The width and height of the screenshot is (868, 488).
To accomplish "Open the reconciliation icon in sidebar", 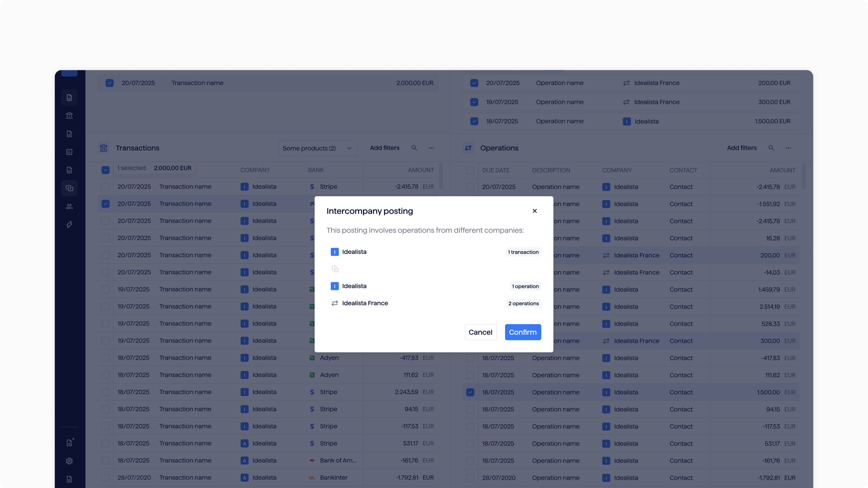I will pyautogui.click(x=69, y=188).
